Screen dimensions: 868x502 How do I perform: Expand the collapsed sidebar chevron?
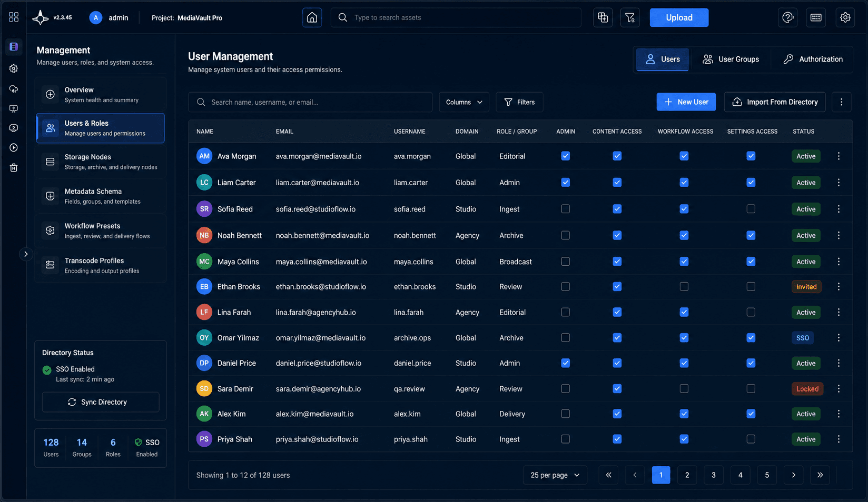point(25,254)
